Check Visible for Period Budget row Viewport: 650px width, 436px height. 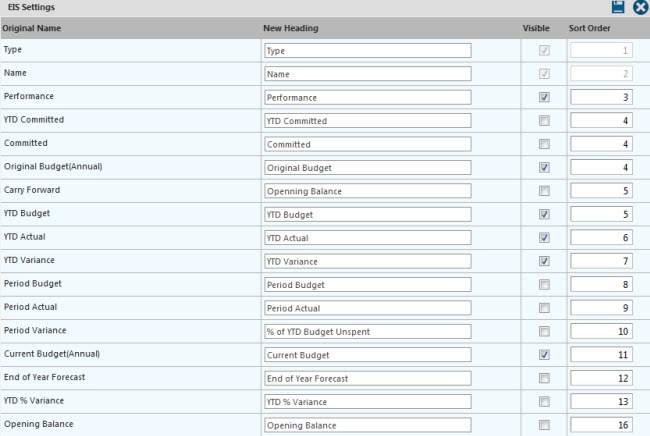click(544, 285)
